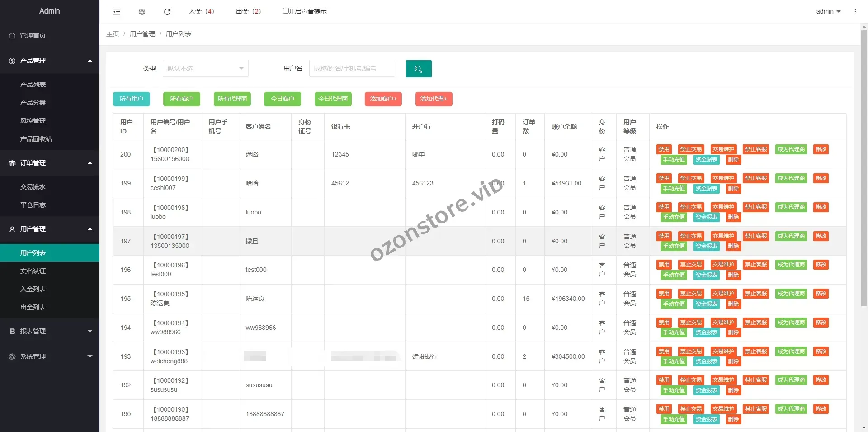Open 实名认证 in the sidebar
This screenshot has height=432, width=868.
tap(33, 271)
